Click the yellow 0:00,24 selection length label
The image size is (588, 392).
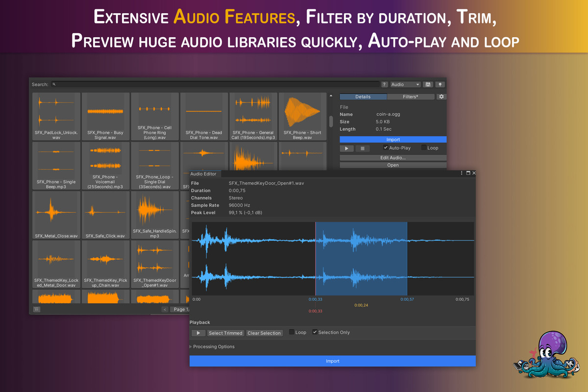(361, 305)
